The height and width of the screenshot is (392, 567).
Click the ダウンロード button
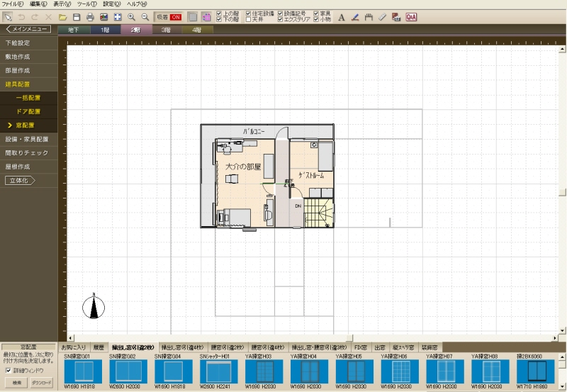pyautogui.click(x=42, y=383)
